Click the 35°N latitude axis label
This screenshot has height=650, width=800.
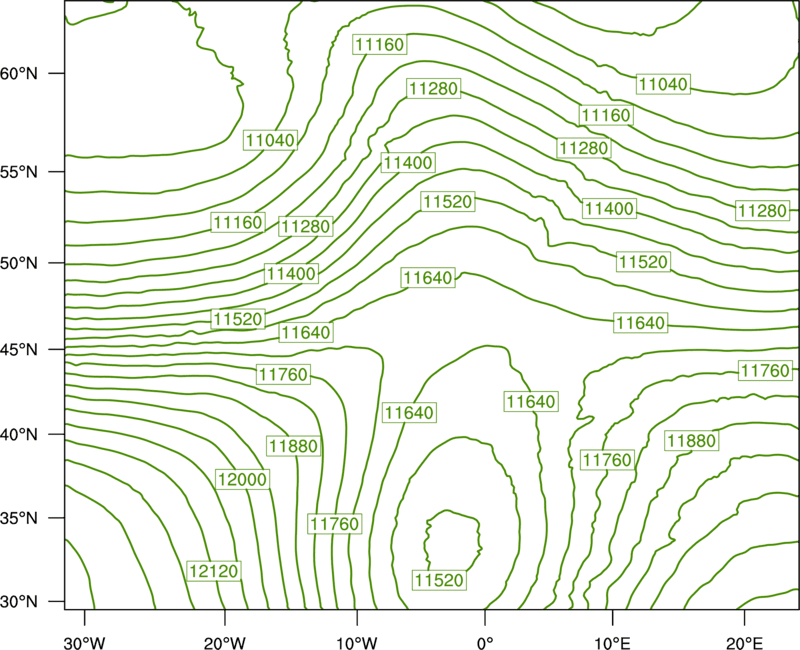pyautogui.click(x=19, y=518)
